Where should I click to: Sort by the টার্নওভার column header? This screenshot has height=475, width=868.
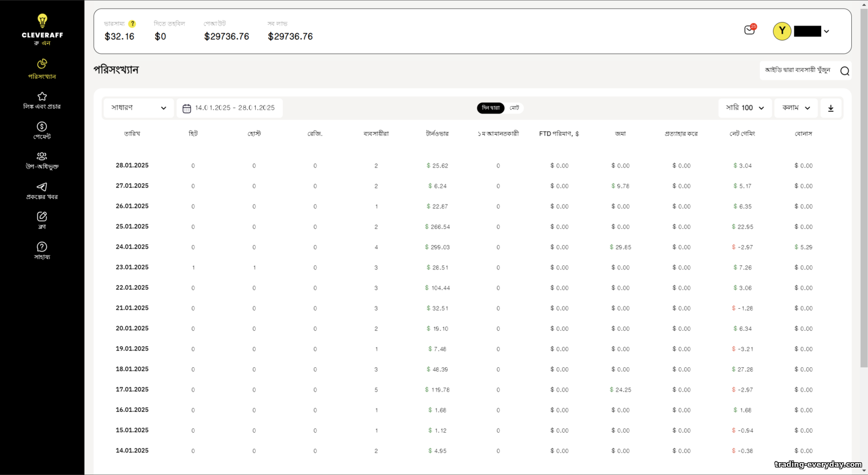coord(437,134)
